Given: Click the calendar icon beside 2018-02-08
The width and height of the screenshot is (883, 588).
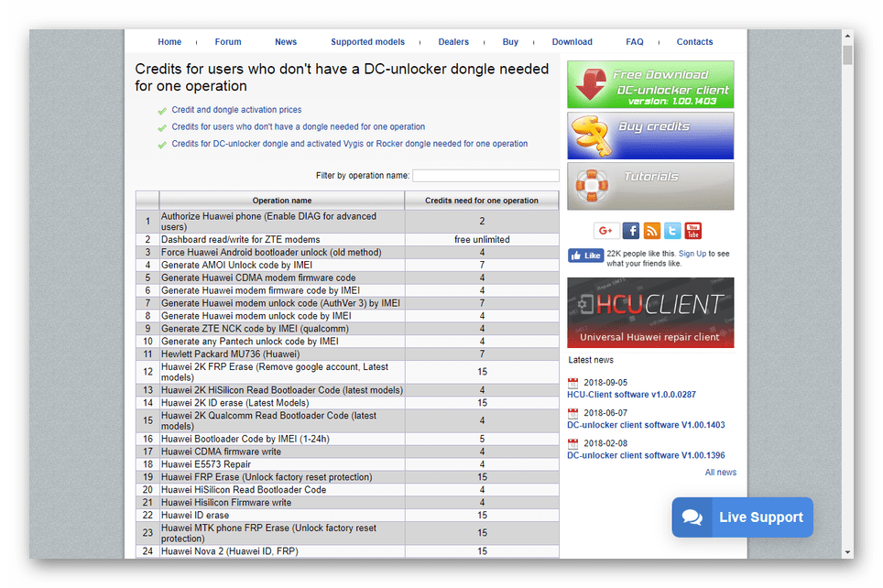Looking at the screenshot, I should (573, 444).
